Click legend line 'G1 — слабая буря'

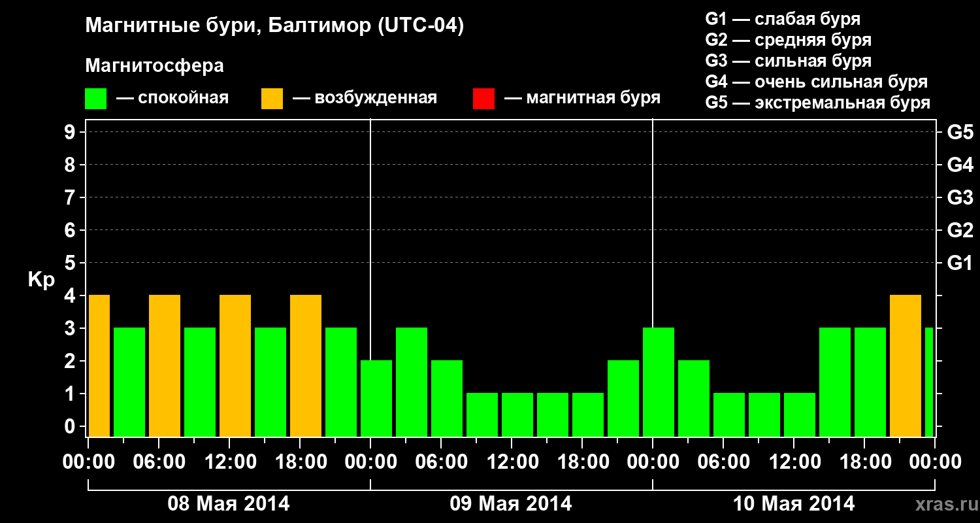click(783, 19)
